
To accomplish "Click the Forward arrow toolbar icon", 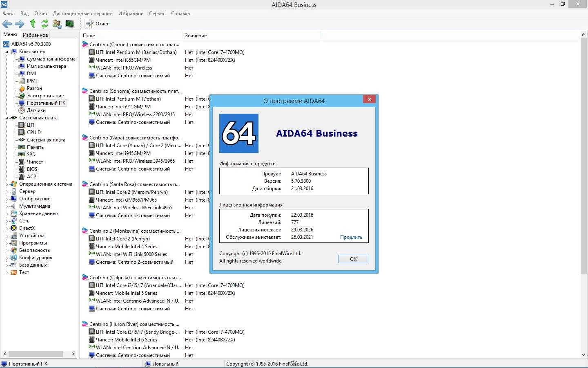I will pyautogui.click(x=20, y=24).
